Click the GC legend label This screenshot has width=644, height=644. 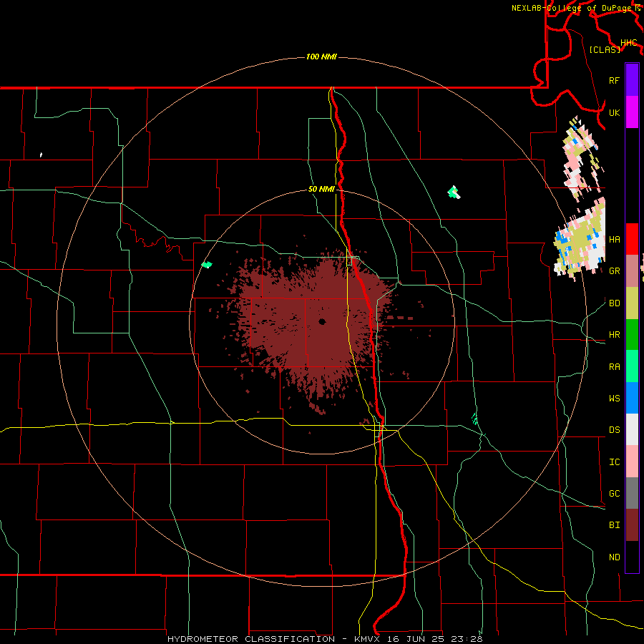(x=614, y=494)
